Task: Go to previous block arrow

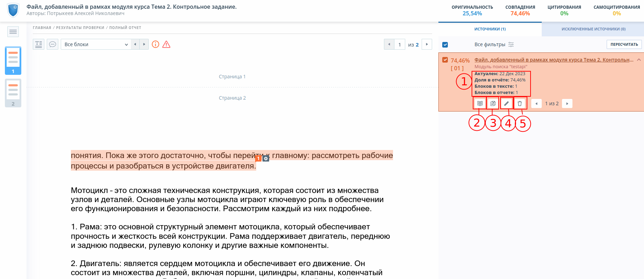Action: 135,44
